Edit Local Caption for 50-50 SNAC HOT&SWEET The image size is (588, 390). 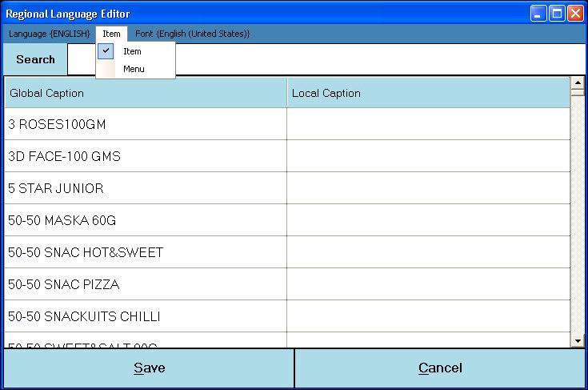[428, 252]
